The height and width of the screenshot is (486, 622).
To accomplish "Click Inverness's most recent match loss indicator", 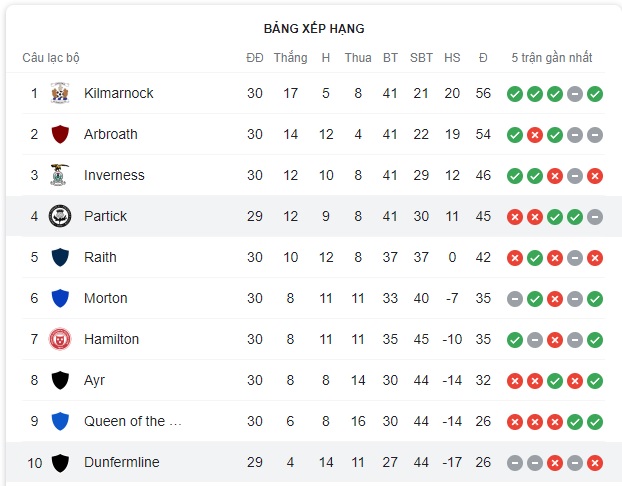I will pos(595,176).
